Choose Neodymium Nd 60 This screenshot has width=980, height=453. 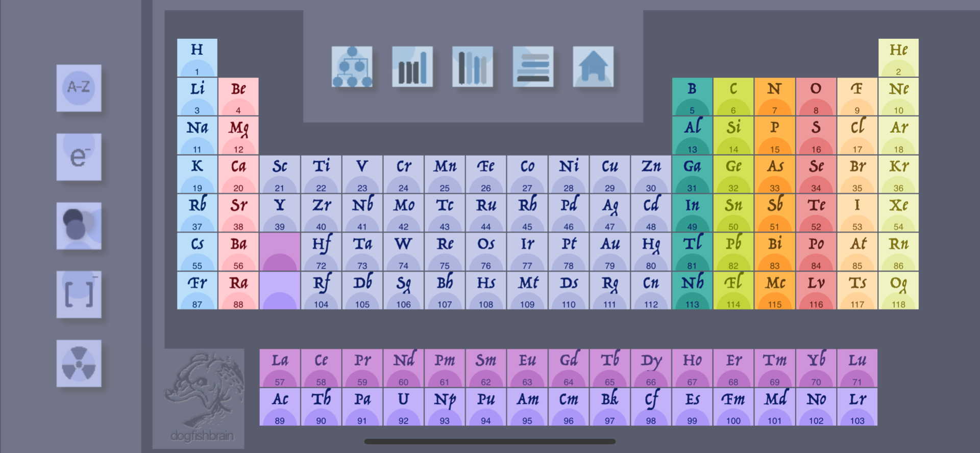(403, 368)
